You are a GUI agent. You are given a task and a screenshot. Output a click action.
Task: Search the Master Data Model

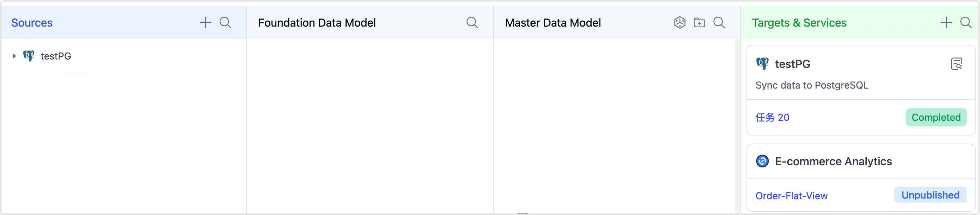point(719,22)
